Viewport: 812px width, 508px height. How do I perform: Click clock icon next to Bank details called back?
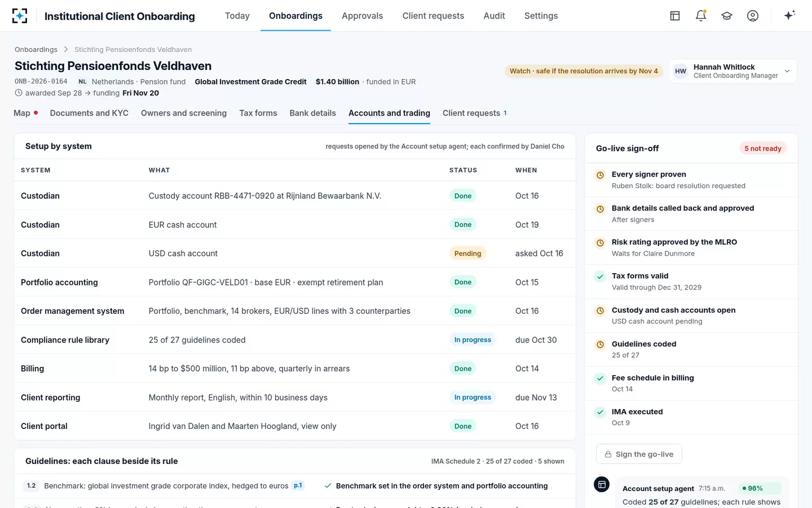(x=601, y=209)
